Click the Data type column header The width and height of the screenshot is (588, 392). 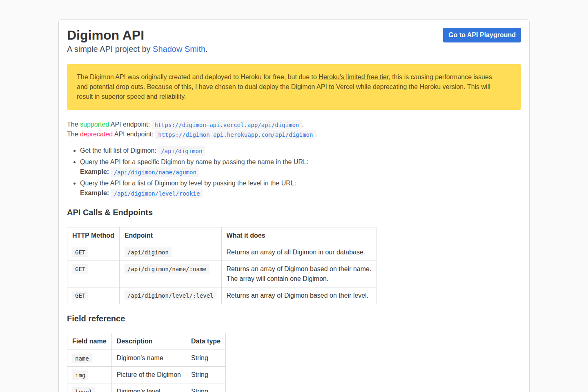pyautogui.click(x=205, y=341)
